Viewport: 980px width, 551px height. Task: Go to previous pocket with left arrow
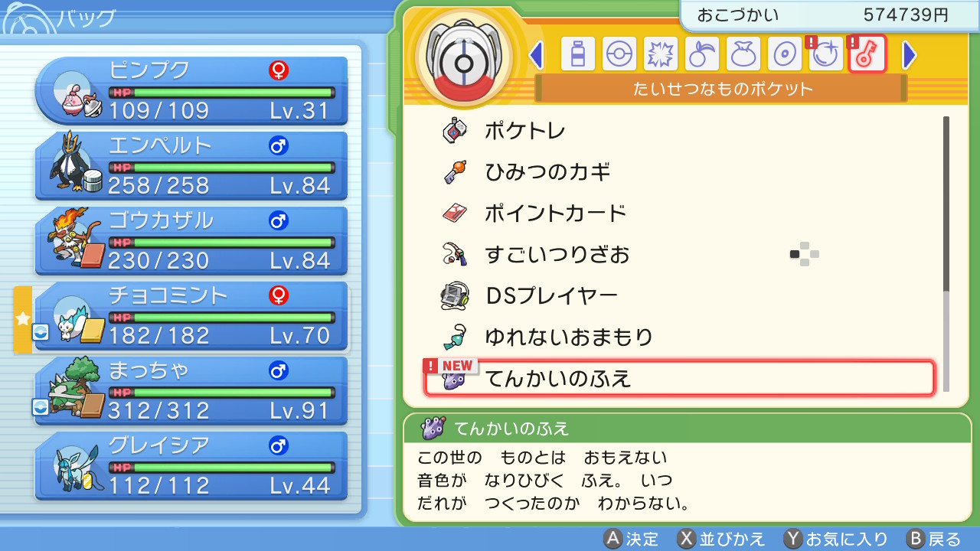click(537, 55)
